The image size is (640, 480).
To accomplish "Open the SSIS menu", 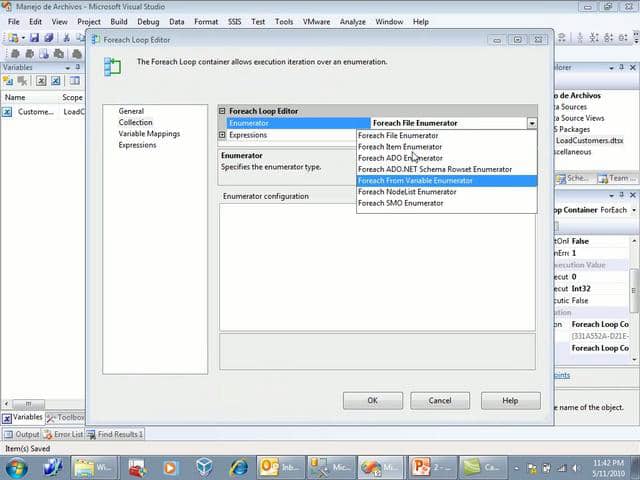I will tap(234, 22).
